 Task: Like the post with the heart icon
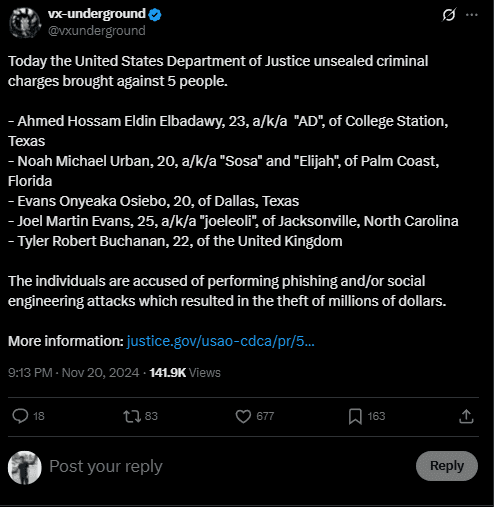[x=243, y=416]
